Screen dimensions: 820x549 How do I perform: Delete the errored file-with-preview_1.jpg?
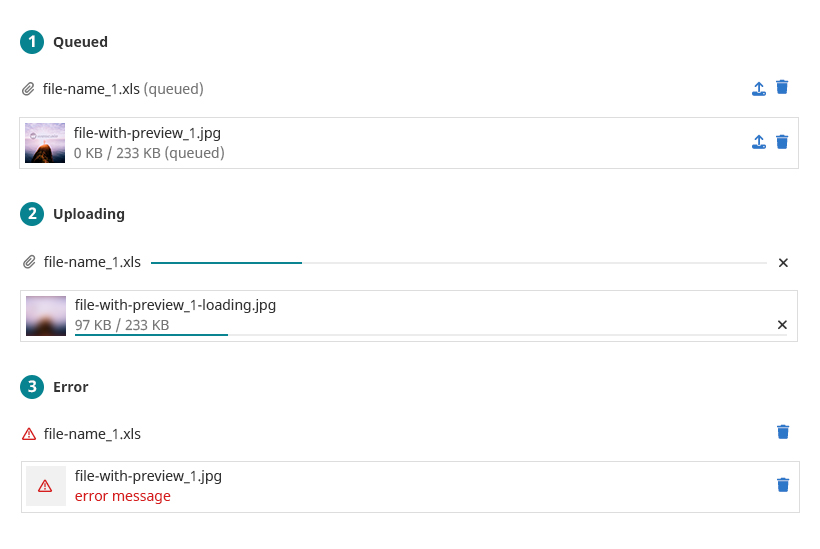(x=783, y=485)
